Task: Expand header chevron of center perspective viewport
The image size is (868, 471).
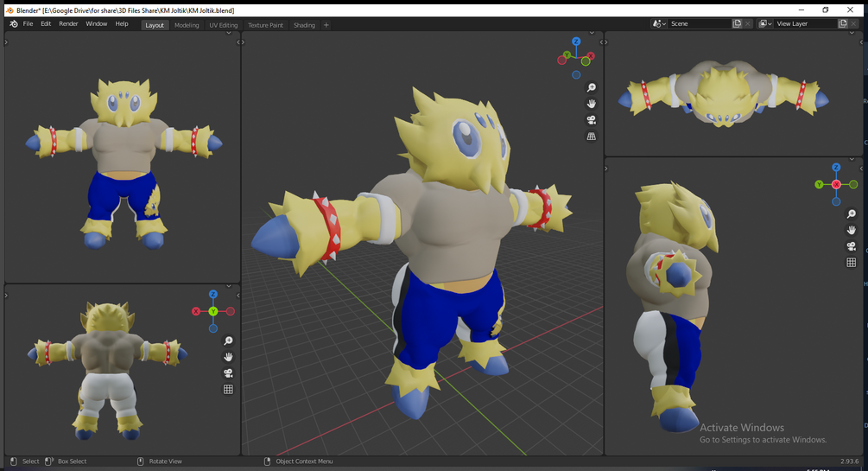Action: pos(592,33)
